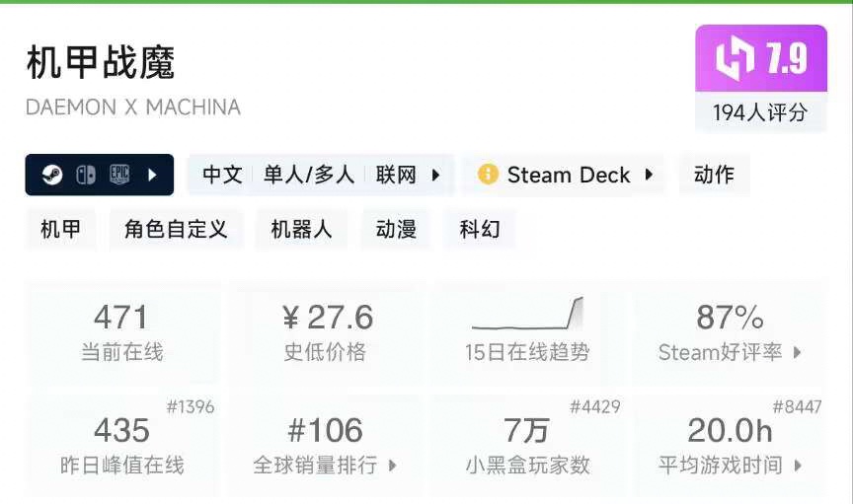853x504 pixels.
Task: Select the 动漫 tag
Action: click(x=396, y=230)
